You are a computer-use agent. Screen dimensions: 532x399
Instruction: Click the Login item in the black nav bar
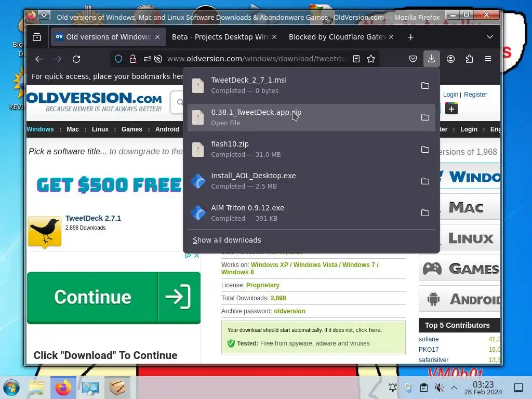469,129
